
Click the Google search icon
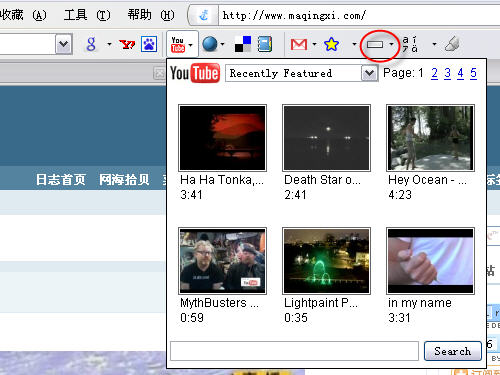(x=91, y=44)
